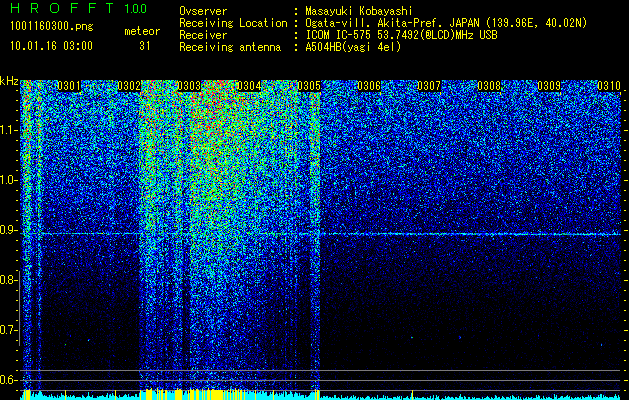Click the 0309 time marker
Viewport: 629px width, 400px height.
pyautogui.click(x=549, y=86)
